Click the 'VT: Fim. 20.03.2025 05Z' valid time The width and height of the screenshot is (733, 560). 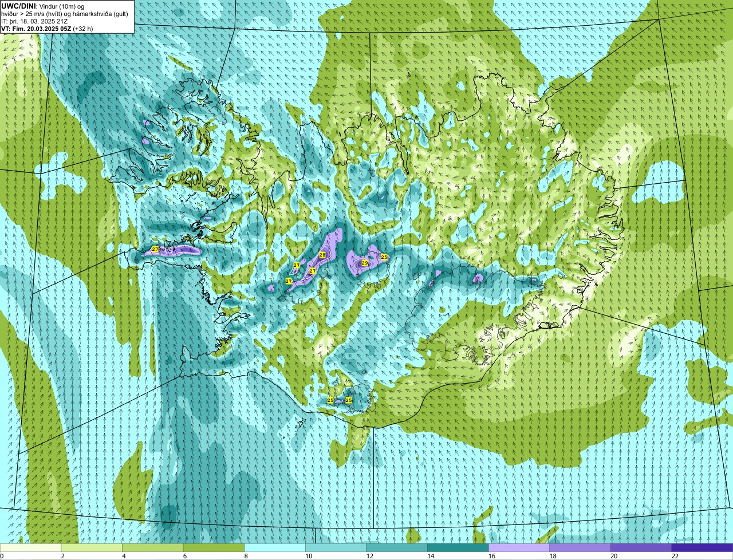(x=36, y=29)
